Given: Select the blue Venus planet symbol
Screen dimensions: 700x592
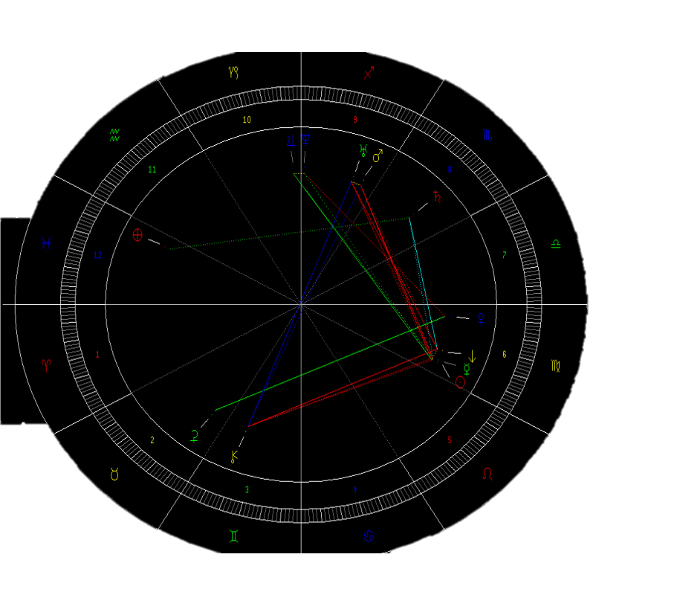Looking at the screenshot, I should click(482, 319).
